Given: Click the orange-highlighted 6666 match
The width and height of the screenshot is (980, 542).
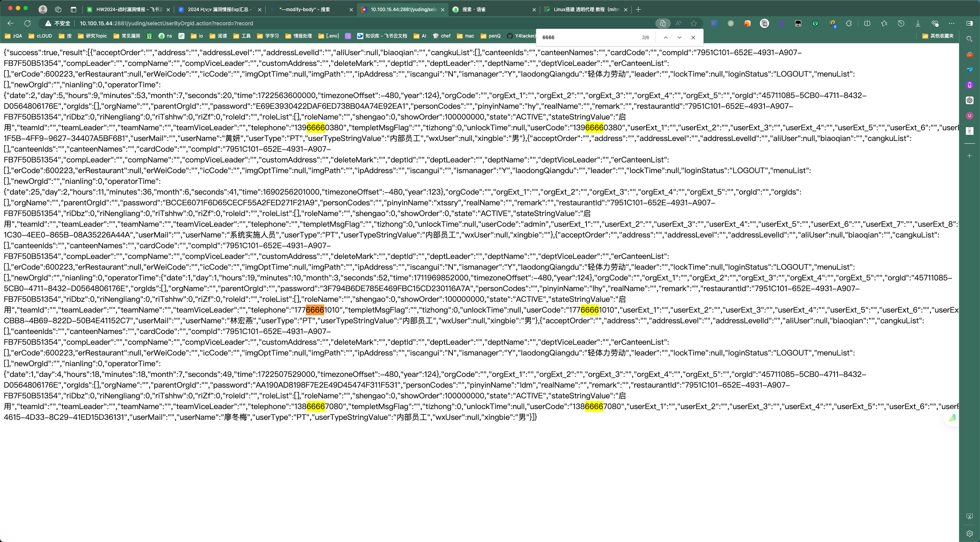Looking at the screenshot, I should click(315, 310).
